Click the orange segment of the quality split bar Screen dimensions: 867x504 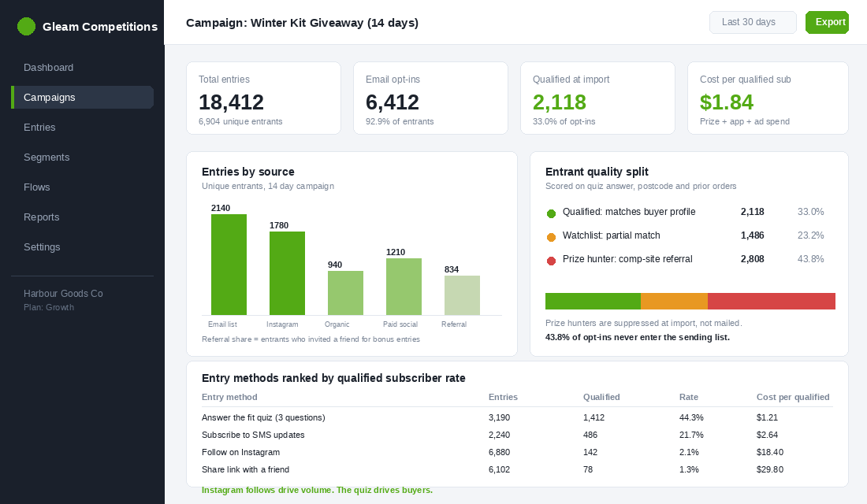coord(674,301)
